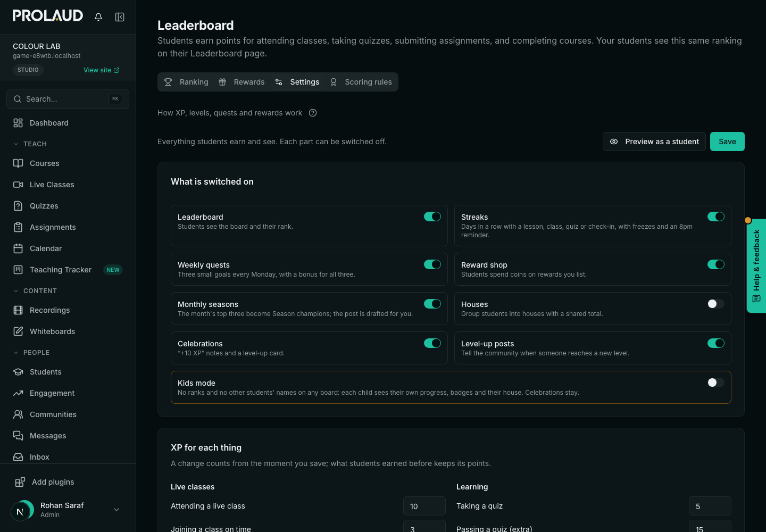Click the Live Classes camera icon
The width and height of the screenshot is (766, 532).
(x=18, y=185)
